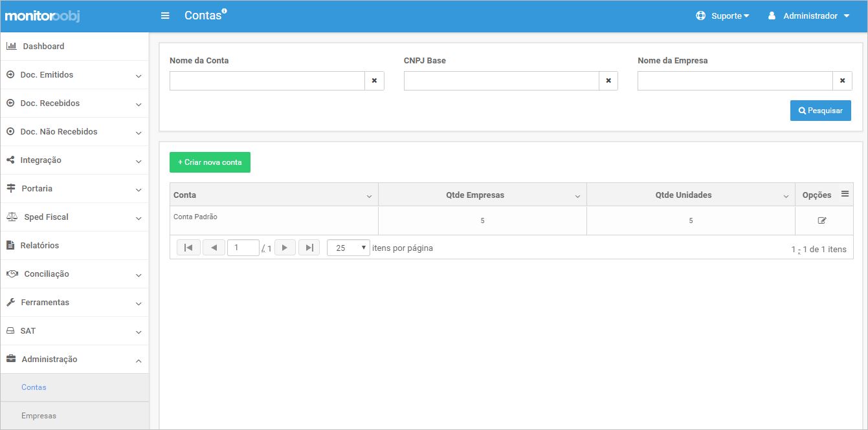The image size is (868, 430).
Task: Open Qtde Unidades column dropdown
Action: click(x=786, y=197)
